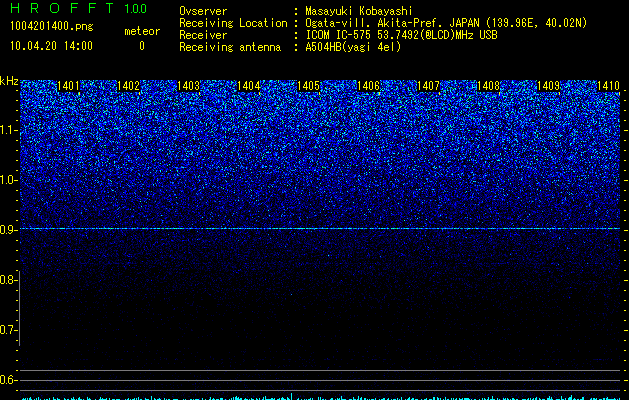Click the 0.8 kHz axis label

point(8,280)
